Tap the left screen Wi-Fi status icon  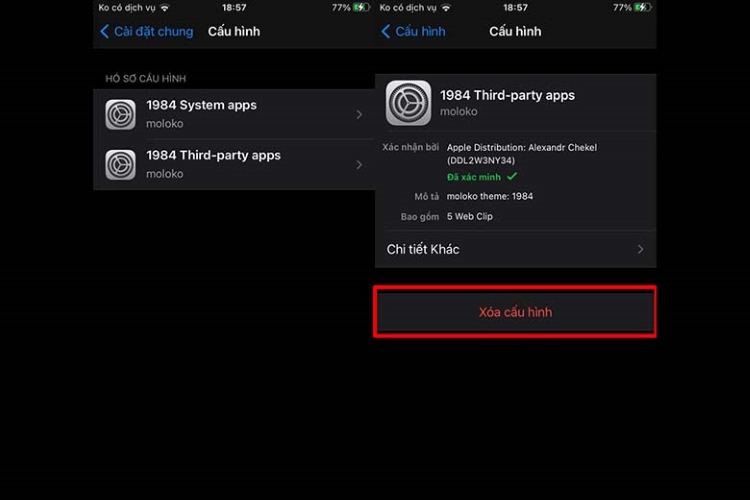[165, 8]
